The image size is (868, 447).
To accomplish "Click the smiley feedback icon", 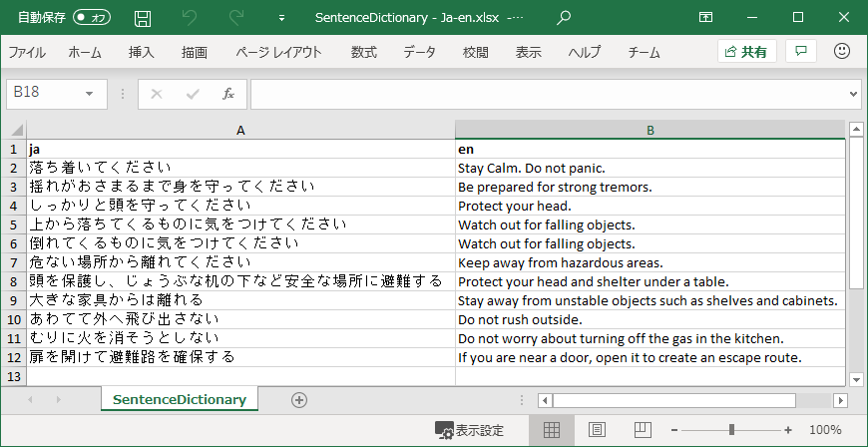I will [841, 52].
